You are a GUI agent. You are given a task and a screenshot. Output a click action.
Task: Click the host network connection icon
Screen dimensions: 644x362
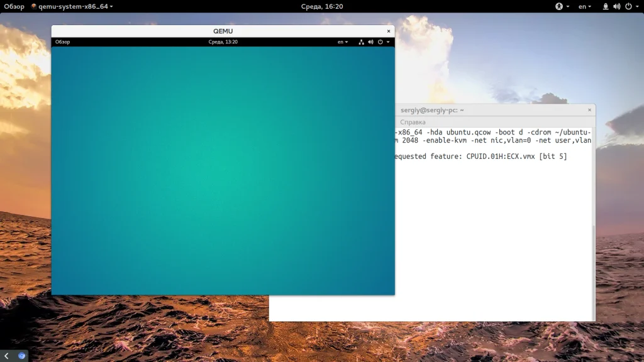[x=606, y=6]
